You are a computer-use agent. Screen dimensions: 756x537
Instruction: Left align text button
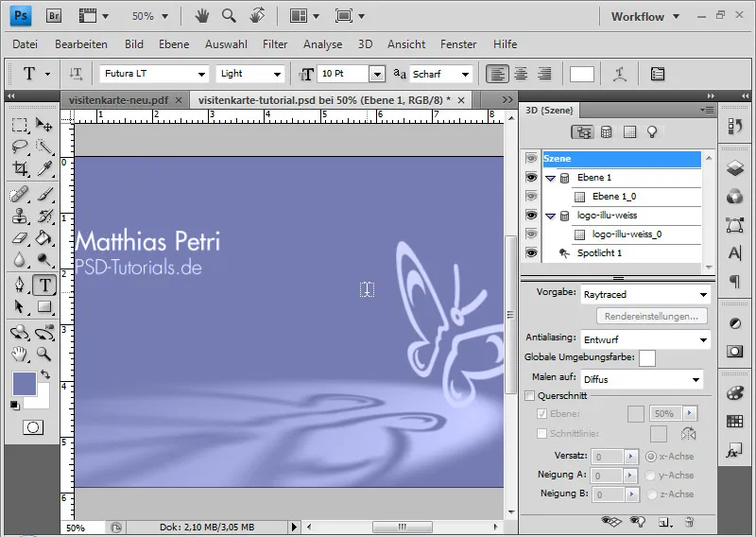pyautogui.click(x=497, y=74)
